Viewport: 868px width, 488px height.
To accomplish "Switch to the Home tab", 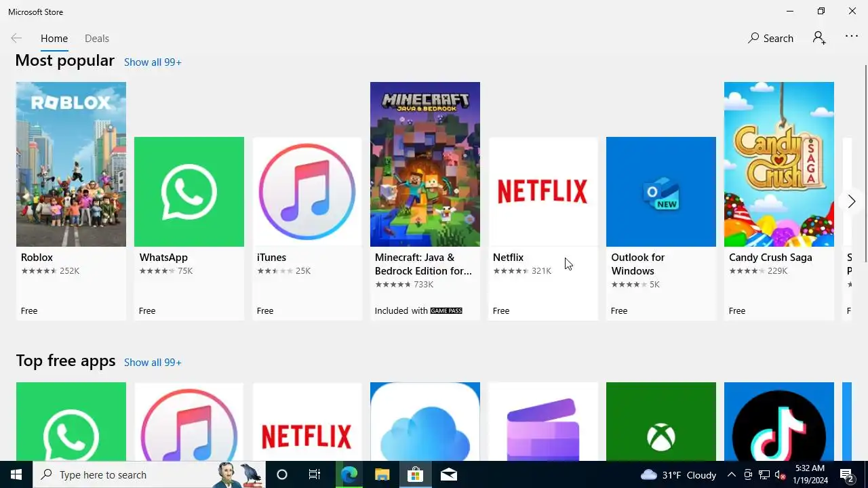I will pyautogui.click(x=54, y=39).
